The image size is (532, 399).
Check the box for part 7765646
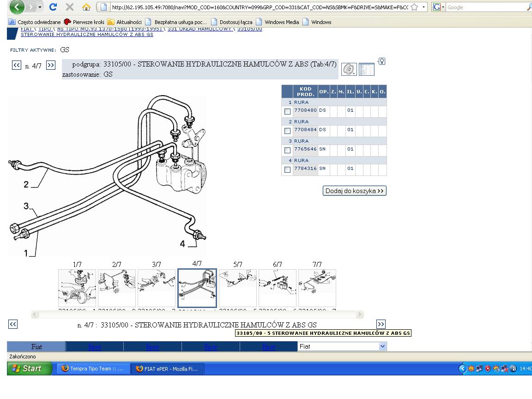[x=287, y=150]
